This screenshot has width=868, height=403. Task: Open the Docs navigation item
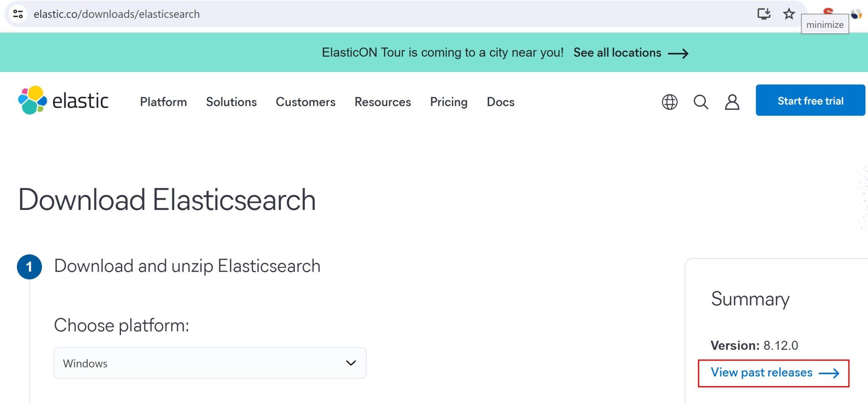500,102
